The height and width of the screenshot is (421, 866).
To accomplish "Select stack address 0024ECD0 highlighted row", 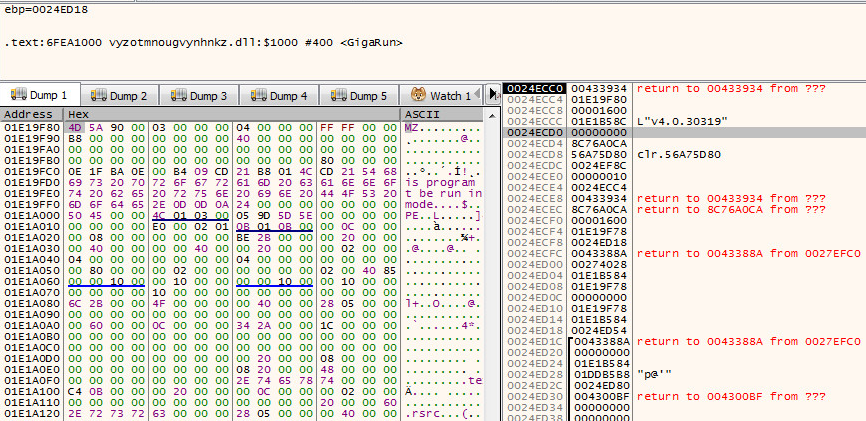I will [535, 133].
